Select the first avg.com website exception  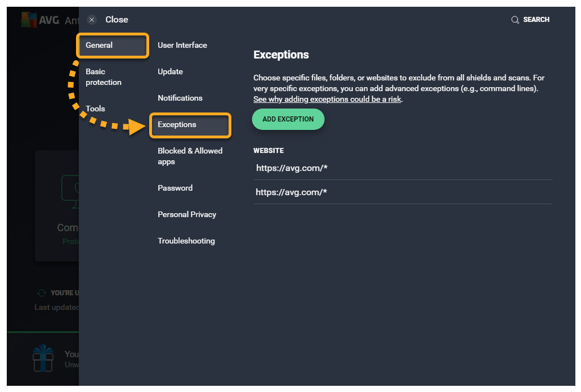point(292,168)
